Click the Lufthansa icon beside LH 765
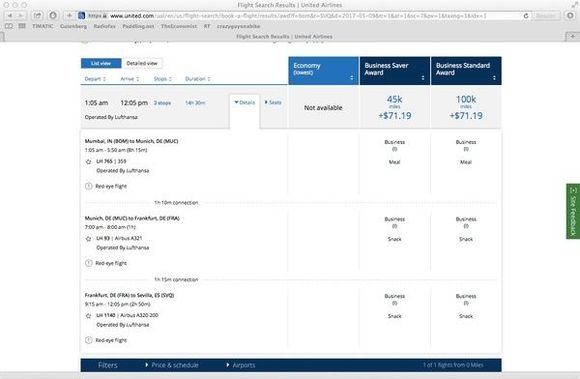 click(88, 162)
